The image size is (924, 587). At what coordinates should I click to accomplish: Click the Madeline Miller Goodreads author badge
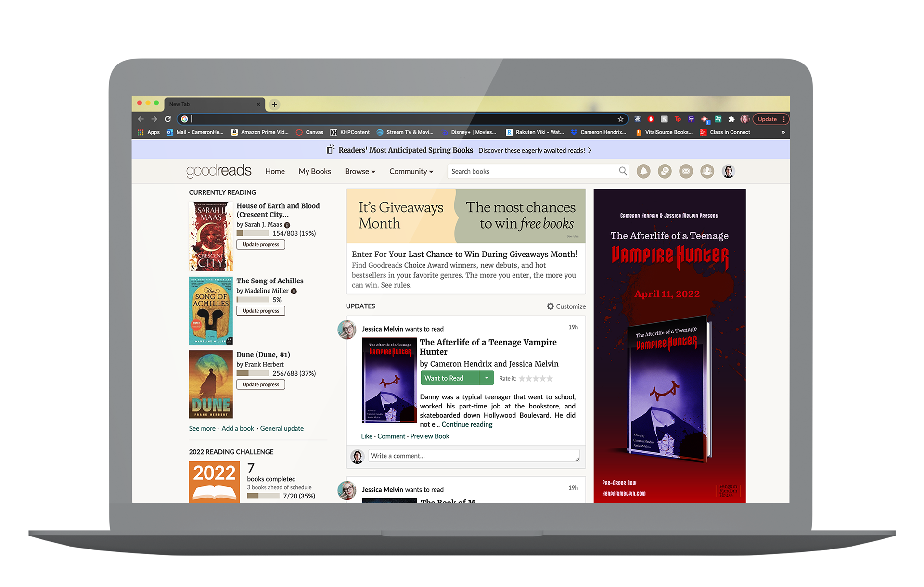click(294, 291)
